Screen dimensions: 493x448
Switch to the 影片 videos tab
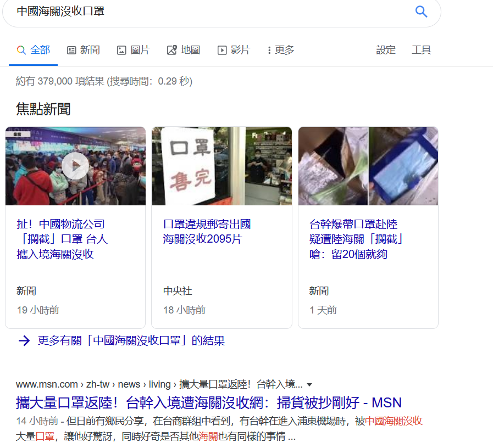(234, 50)
